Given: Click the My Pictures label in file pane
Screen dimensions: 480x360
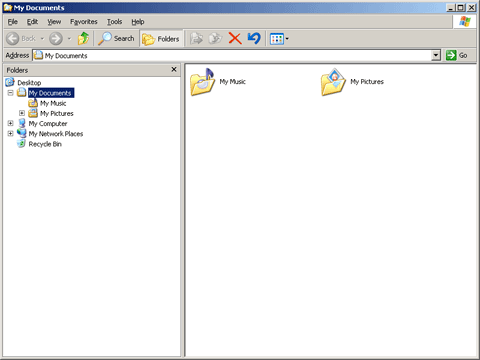Looking at the screenshot, I should [367, 82].
